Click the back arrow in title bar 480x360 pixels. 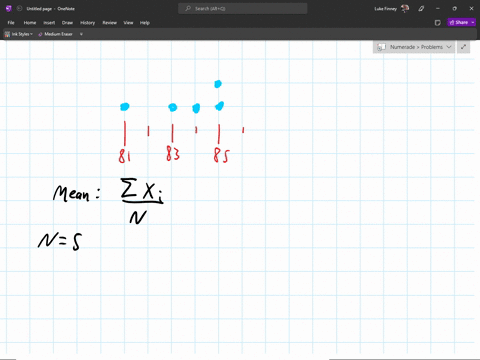19,9
